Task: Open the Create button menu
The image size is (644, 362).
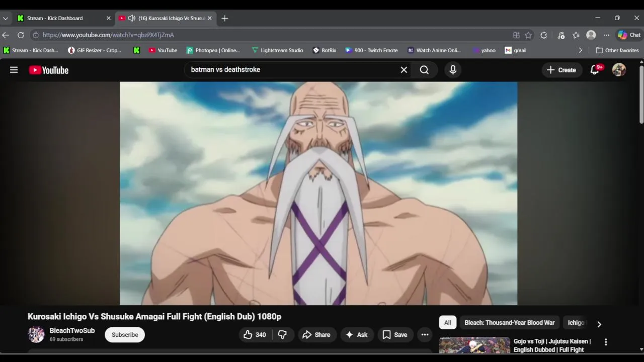Action: tap(561, 70)
